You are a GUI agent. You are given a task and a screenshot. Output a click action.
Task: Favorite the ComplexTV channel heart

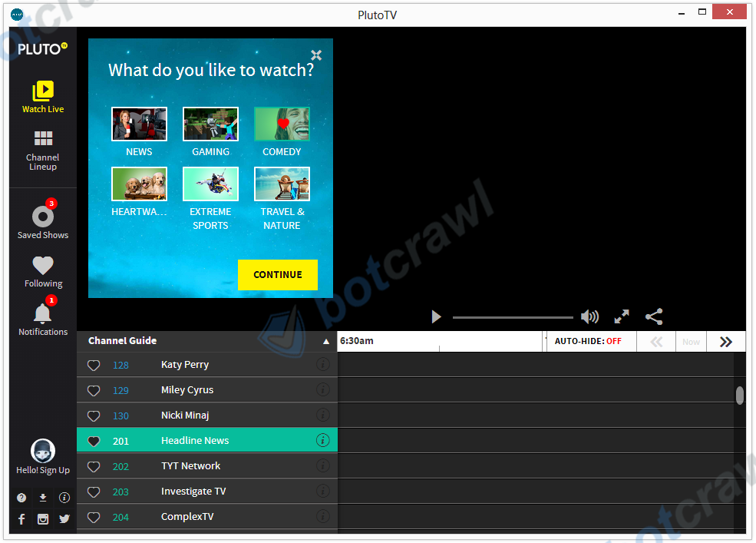(94, 518)
